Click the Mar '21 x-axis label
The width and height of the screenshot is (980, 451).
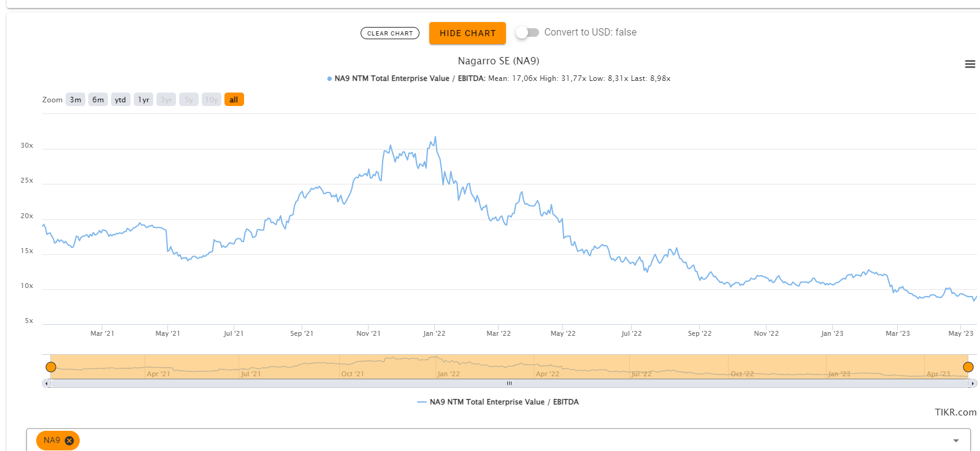pyautogui.click(x=102, y=333)
